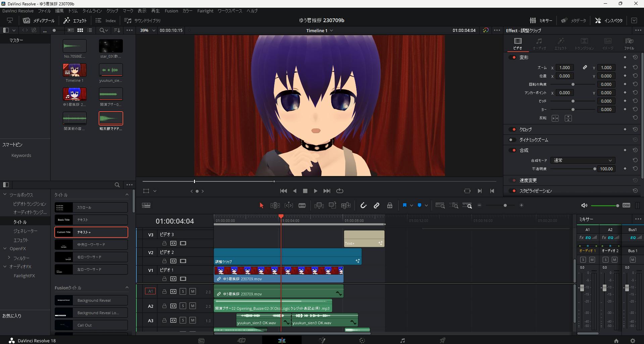Open the メディアプール panel button
Viewport: 644px width, 344px height.
pyautogui.click(x=39, y=20)
